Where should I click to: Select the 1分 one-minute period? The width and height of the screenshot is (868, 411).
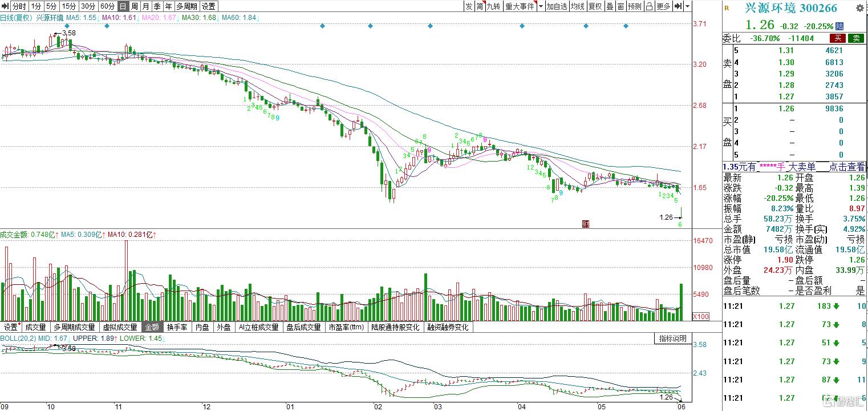36,6
